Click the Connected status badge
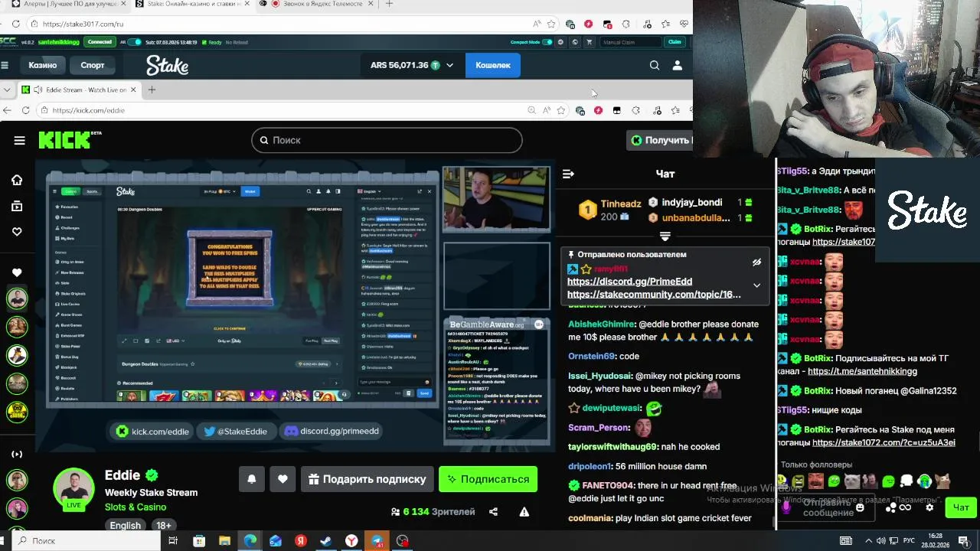Image resolution: width=980 pixels, height=551 pixels. click(x=100, y=42)
